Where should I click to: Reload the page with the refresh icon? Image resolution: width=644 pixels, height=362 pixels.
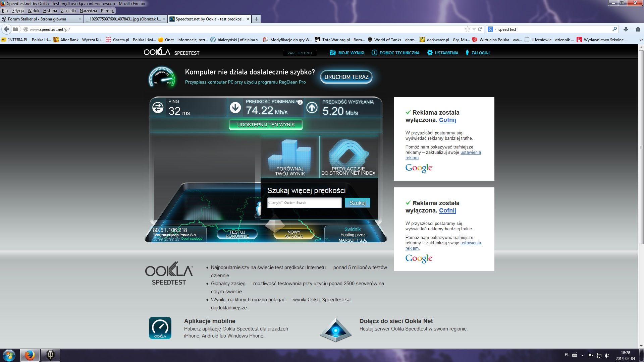[480, 29]
